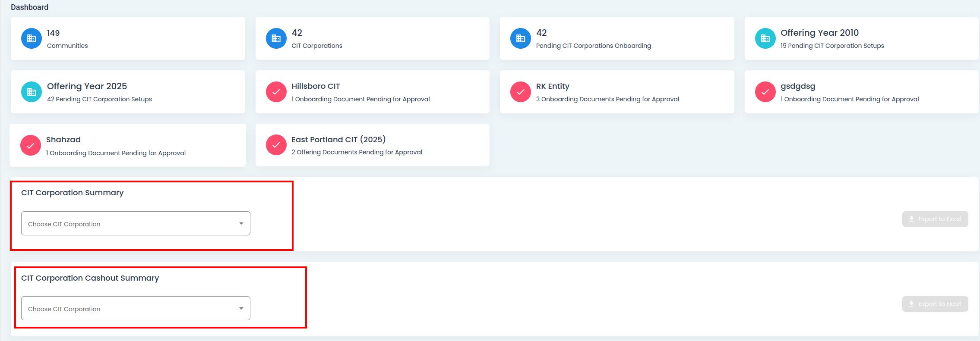Screen dimensions: 980x341
Task: Click the CIT Corporations building icon
Action: tap(276, 38)
